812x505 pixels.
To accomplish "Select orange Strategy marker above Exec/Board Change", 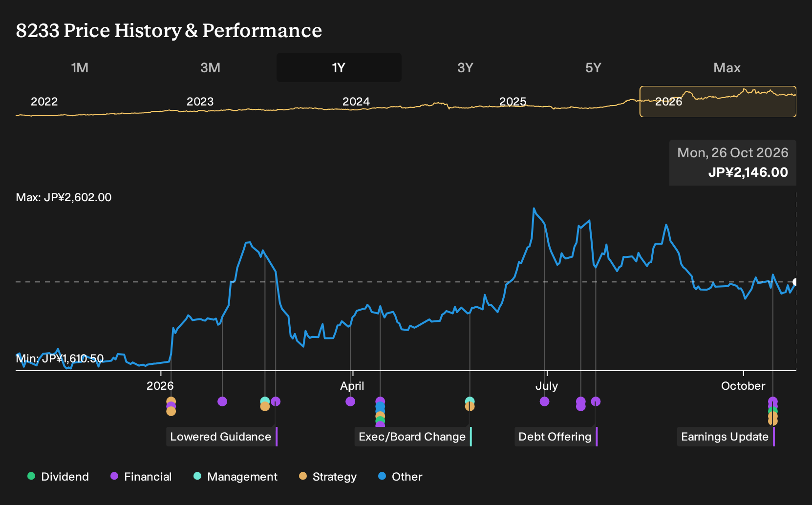I will pos(470,406).
